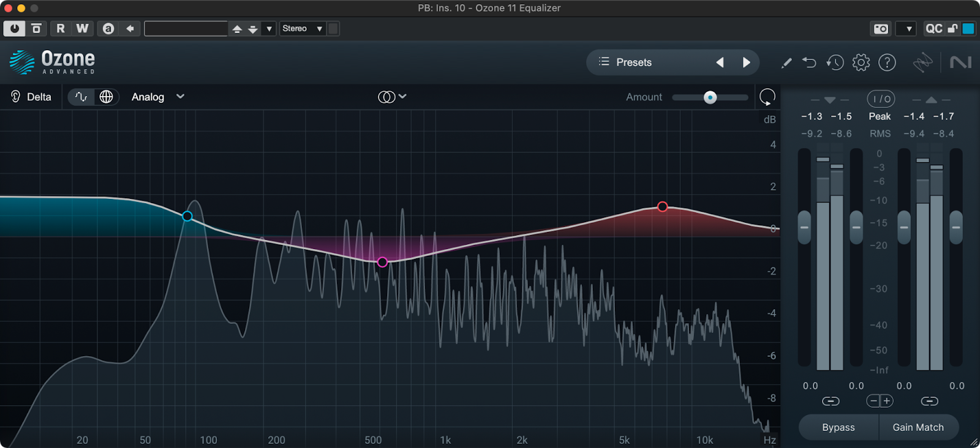980x448 pixels.
Task: Open the Help question mark
Action: [x=887, y=62]
